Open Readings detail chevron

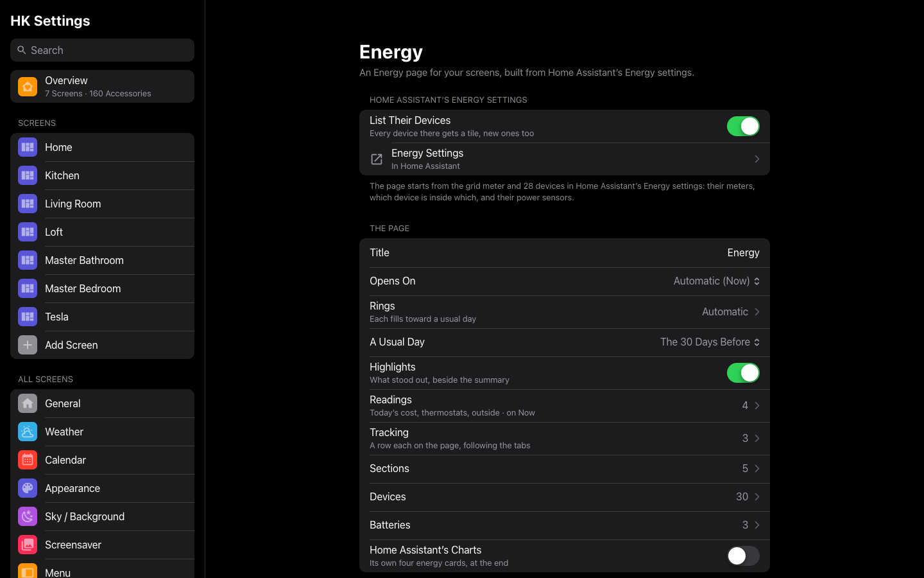coord(757,406)
